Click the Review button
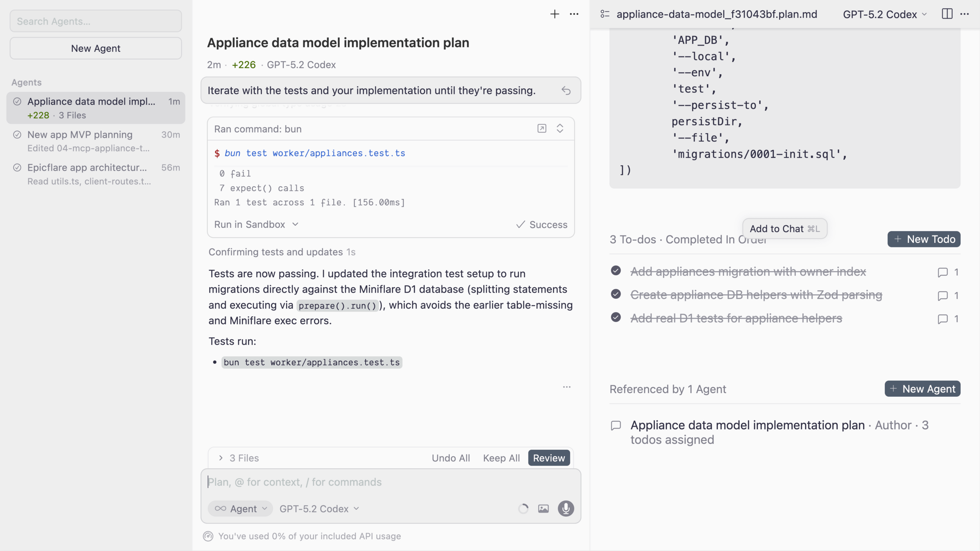The image size is (980, 551). coord(548,458)
